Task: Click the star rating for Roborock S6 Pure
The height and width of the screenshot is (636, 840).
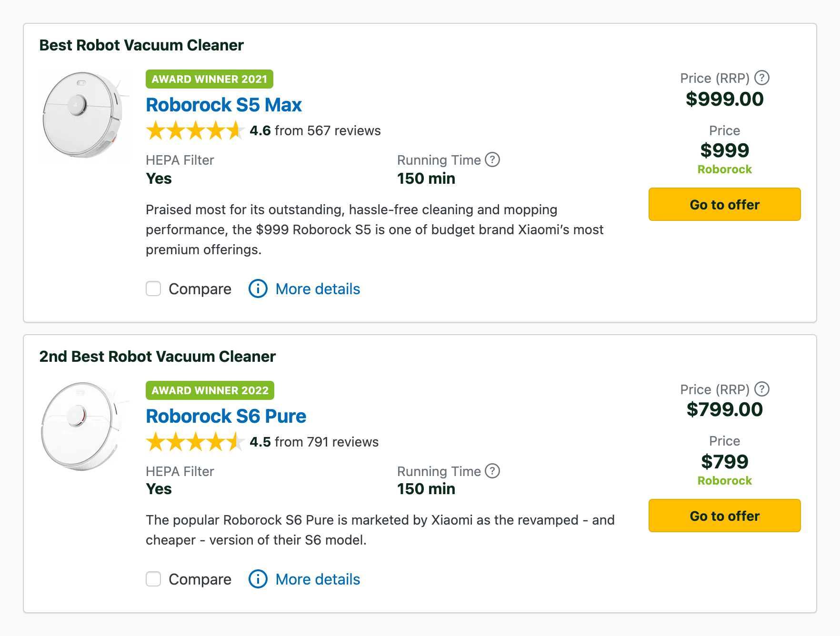Action: tap(195, 442)
